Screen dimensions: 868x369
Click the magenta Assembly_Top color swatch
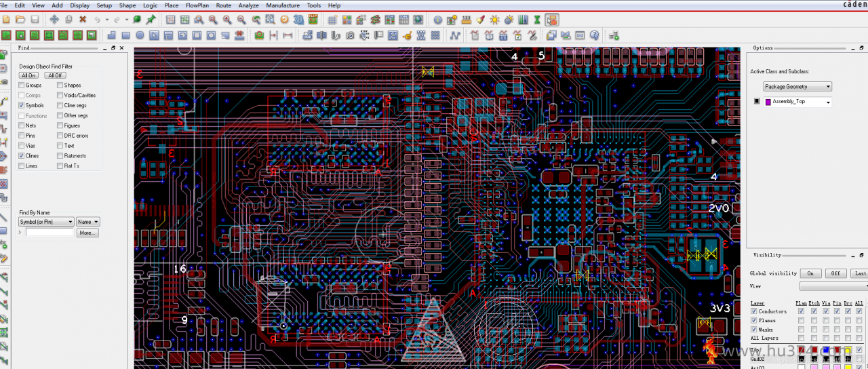[768, 102]
